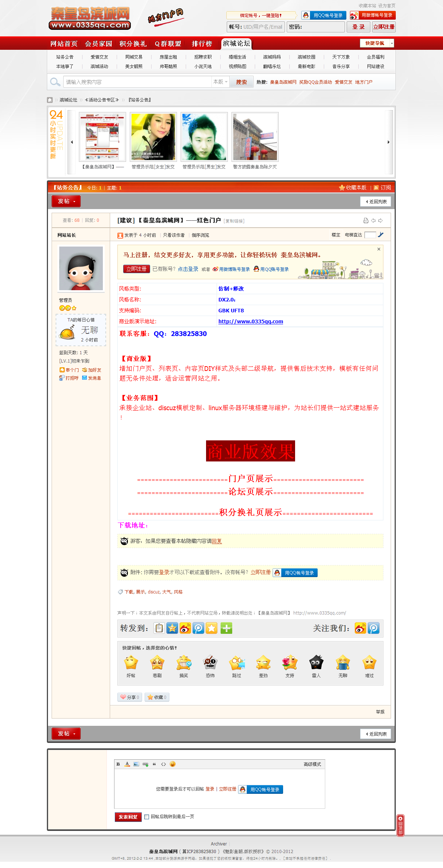
Task: Click 收藏本版 favorite forum link
Action: (353, 188)
